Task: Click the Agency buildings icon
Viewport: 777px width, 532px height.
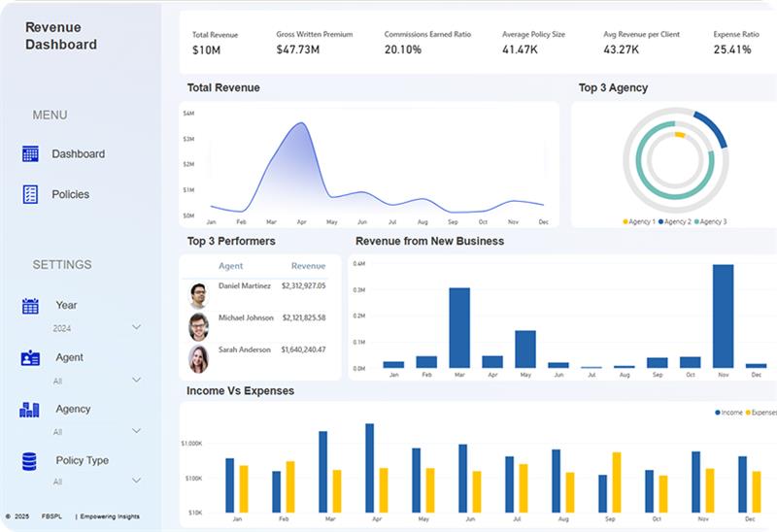Action: (x=30, y=410)
